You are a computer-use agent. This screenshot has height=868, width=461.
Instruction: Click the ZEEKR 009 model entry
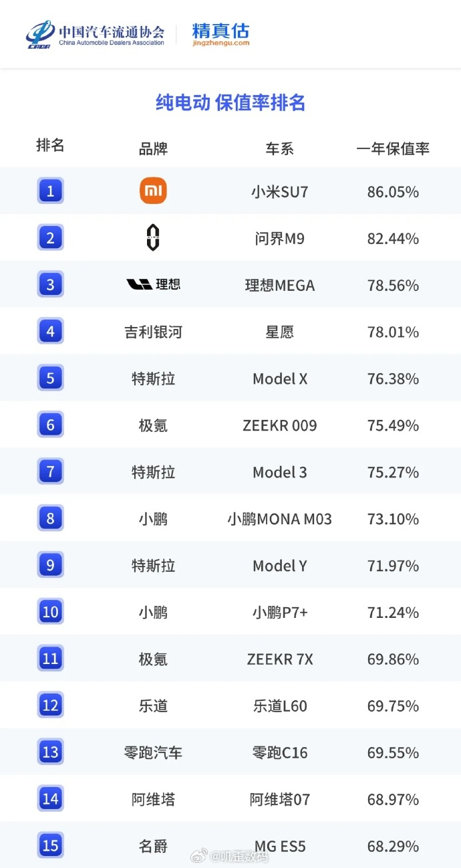pyautogui.click(x=279, y=425)
